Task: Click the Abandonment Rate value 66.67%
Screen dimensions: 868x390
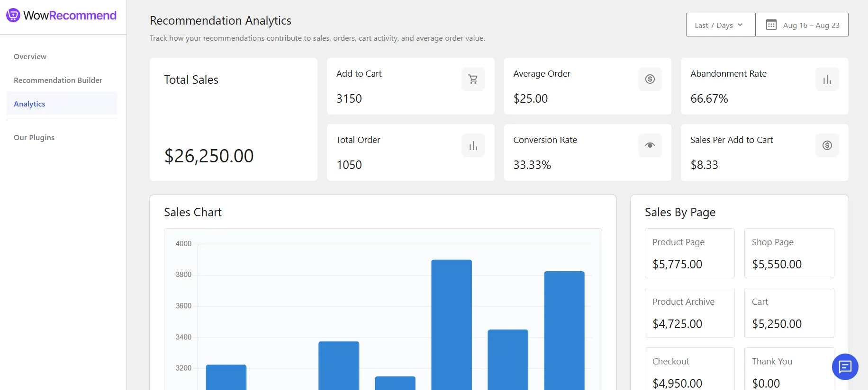Action: 709,98
